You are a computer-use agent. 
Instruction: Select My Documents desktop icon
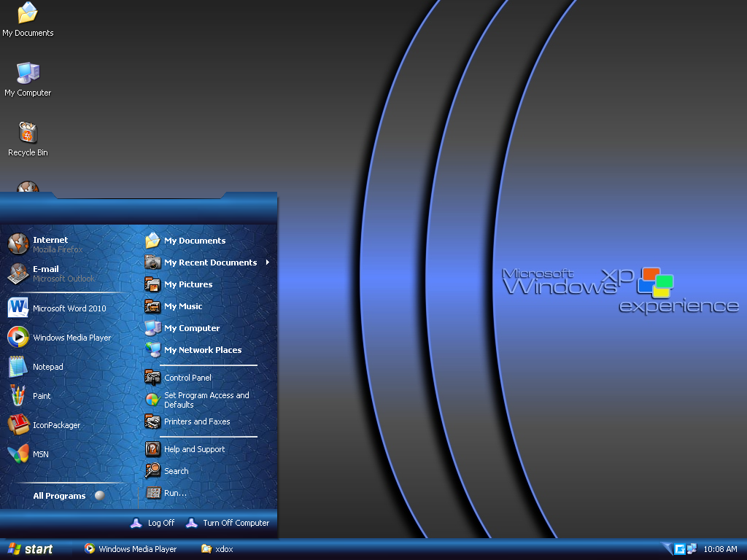click(28, 19)
